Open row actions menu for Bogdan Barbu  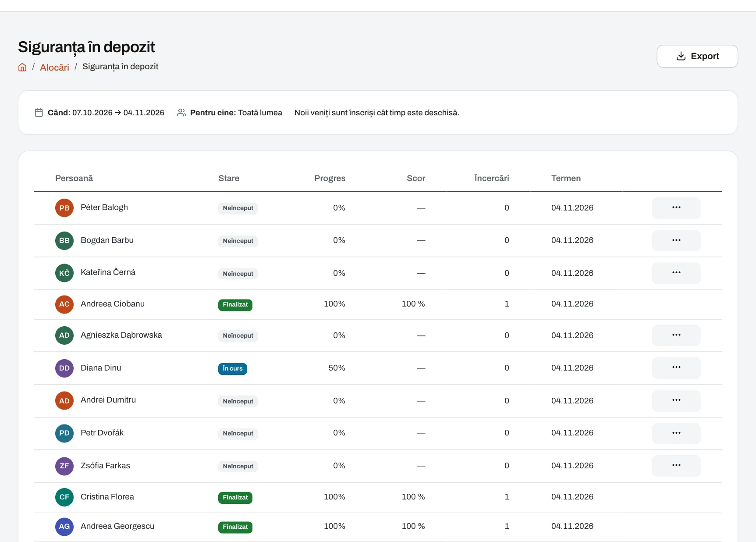click(676, 240)
